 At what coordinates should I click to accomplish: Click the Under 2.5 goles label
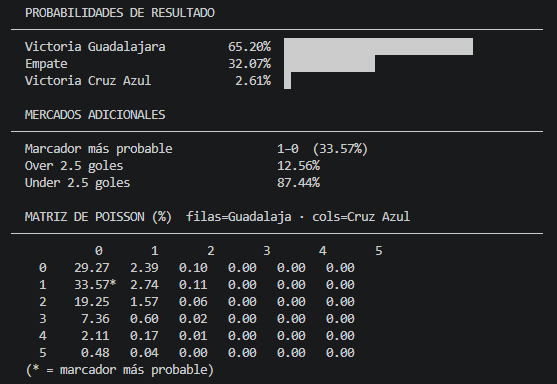pyautogui.click(x=77, y=183)
